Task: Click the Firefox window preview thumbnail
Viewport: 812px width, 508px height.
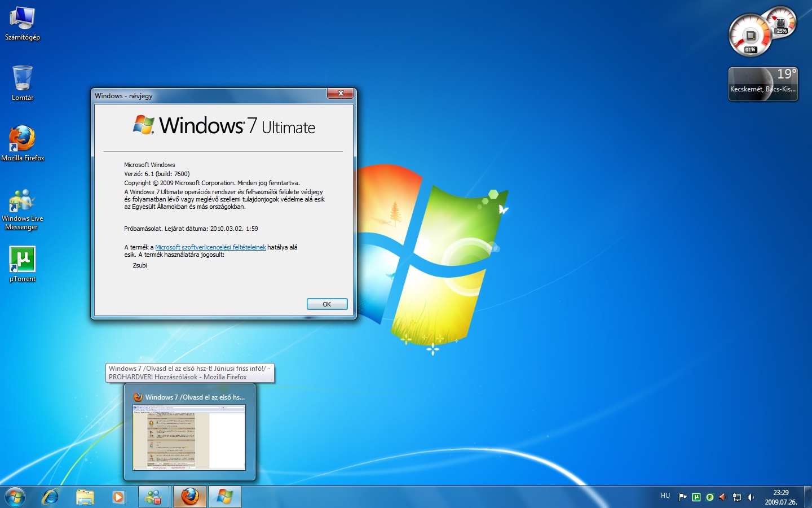Action: 189,437
